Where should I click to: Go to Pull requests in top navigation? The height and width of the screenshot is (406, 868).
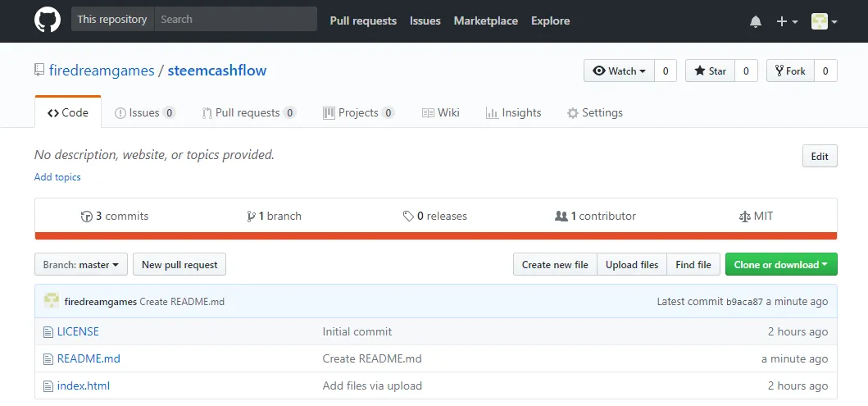click(x=363, y=21)
